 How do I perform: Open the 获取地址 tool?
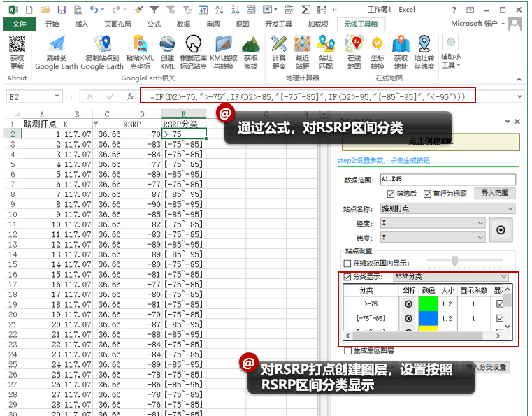[x=401, y=52]
